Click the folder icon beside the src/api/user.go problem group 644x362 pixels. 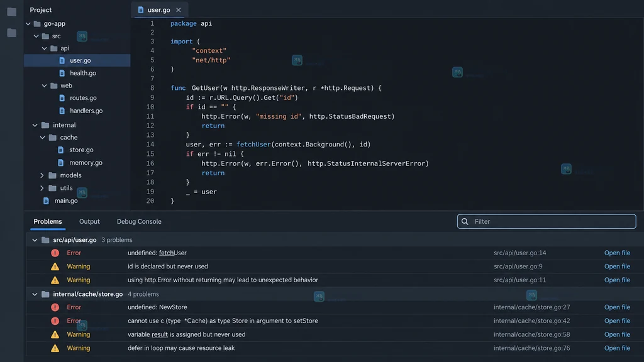tap(45, 240)
